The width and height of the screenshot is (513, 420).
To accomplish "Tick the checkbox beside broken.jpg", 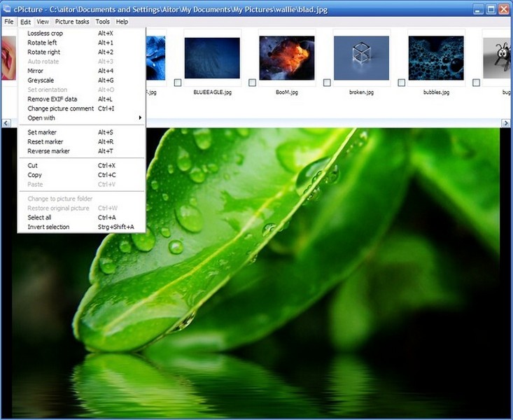I will tap(327, 83).
